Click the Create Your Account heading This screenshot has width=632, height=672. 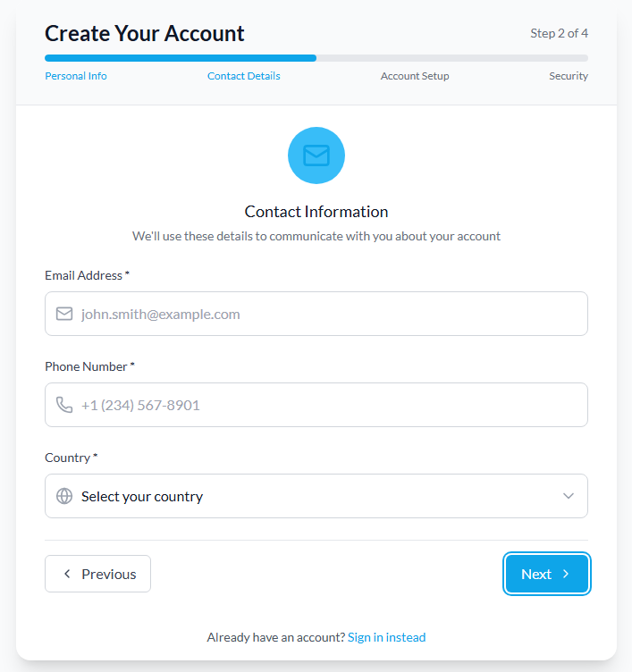click(145, 33)
